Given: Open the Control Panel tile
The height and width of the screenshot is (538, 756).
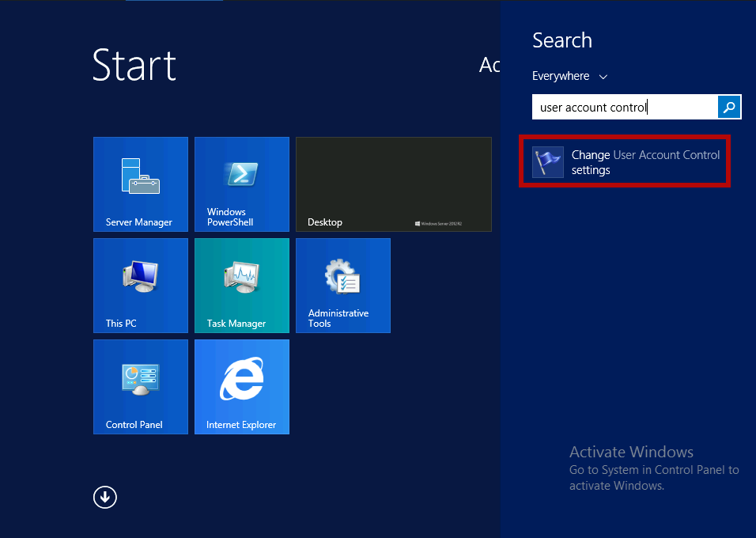Looking at the screenshot, I should 140,387.
